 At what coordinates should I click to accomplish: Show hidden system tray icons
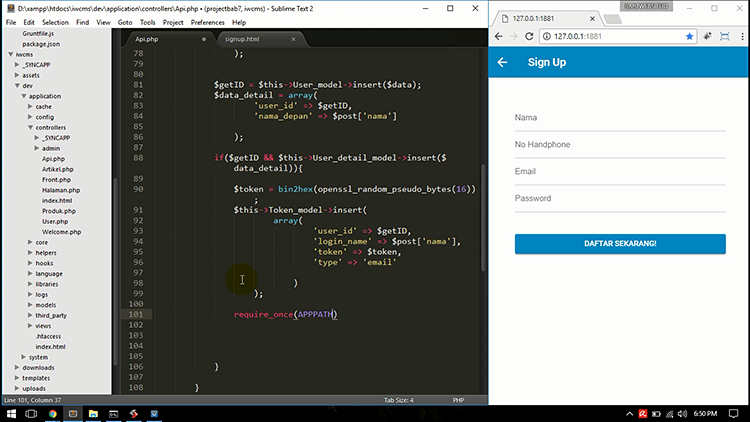coord(629,414)
